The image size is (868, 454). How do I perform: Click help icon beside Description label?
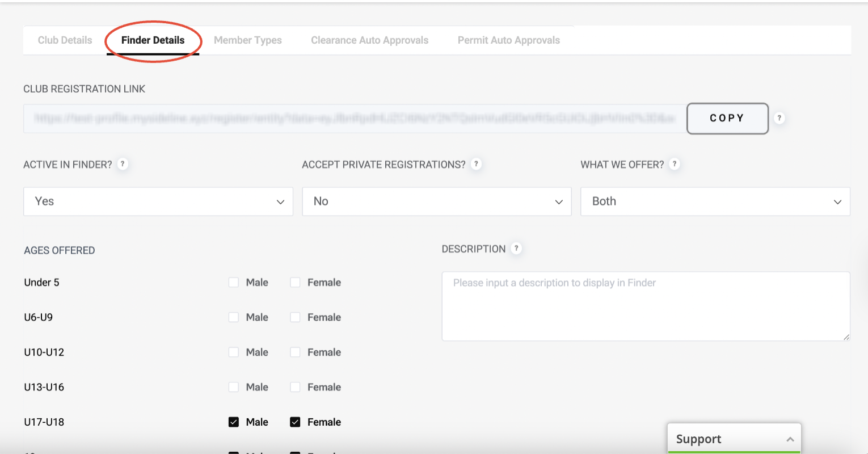click(516, 249)
